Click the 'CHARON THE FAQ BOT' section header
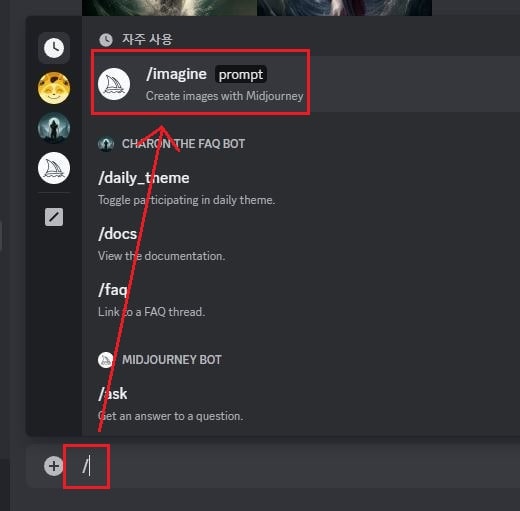The width and height of the screenshot is (520, 511). click(183, 144)
